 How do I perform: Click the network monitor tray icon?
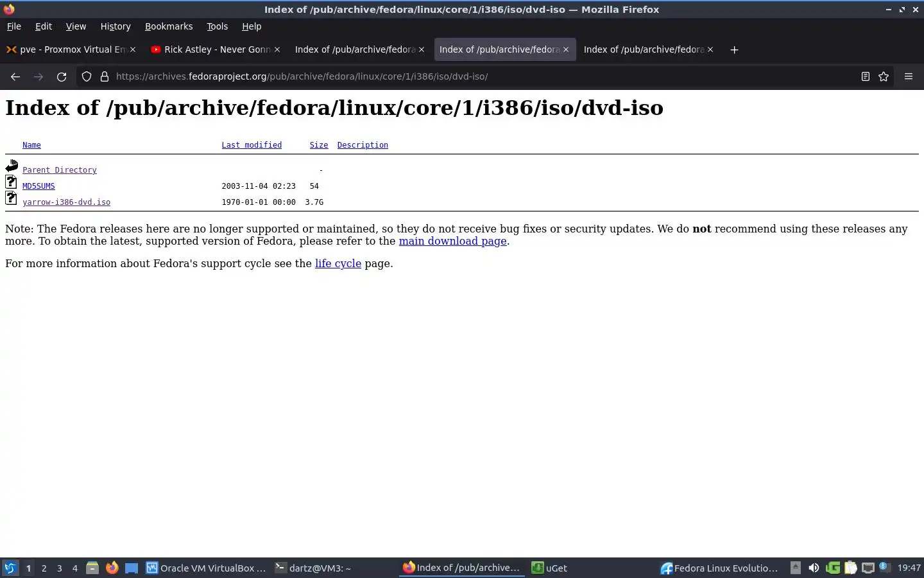868,568
